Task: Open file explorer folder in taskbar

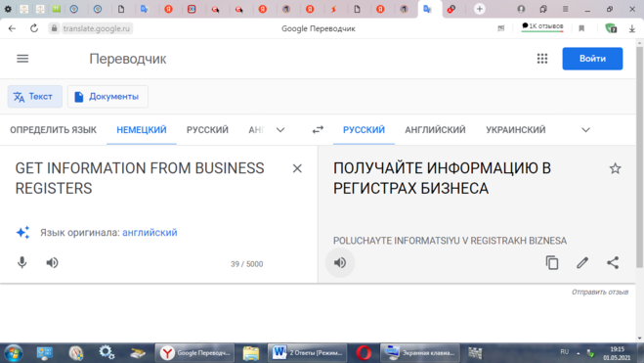Action: pyautogui.click(x=250, y=352)
